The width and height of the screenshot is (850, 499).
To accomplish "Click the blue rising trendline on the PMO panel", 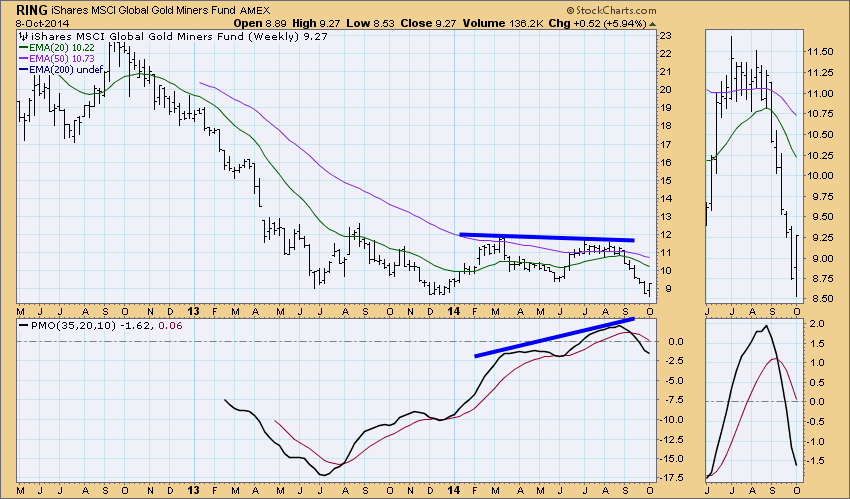I will [x=554, y=338].
